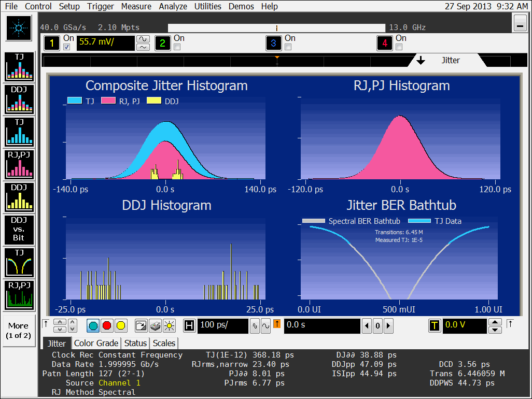Click the orange horizontal reference arrow icon
This screenshot has width=532, height=399.
tap(277, 324)
